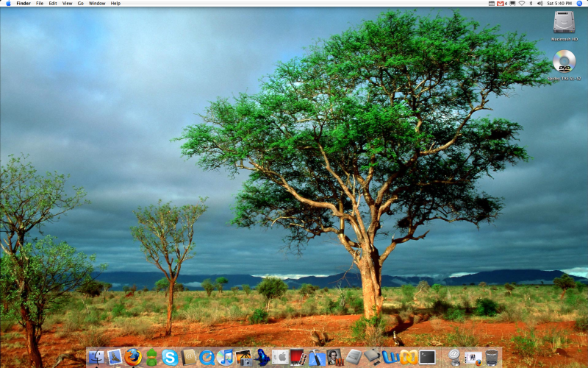
Task: Open the Address Book dock icon
Action: click(189, 357)
